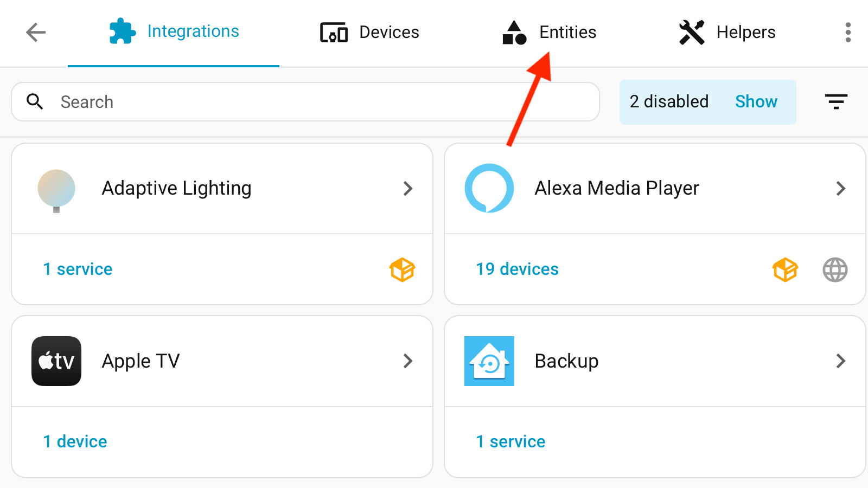
Task: Click the Backup integration logo
Action: coord(489,361)
